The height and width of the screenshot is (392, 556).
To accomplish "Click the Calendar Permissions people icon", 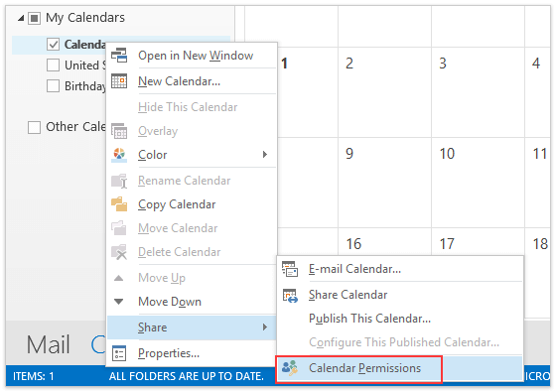I will tap(290, 368).
